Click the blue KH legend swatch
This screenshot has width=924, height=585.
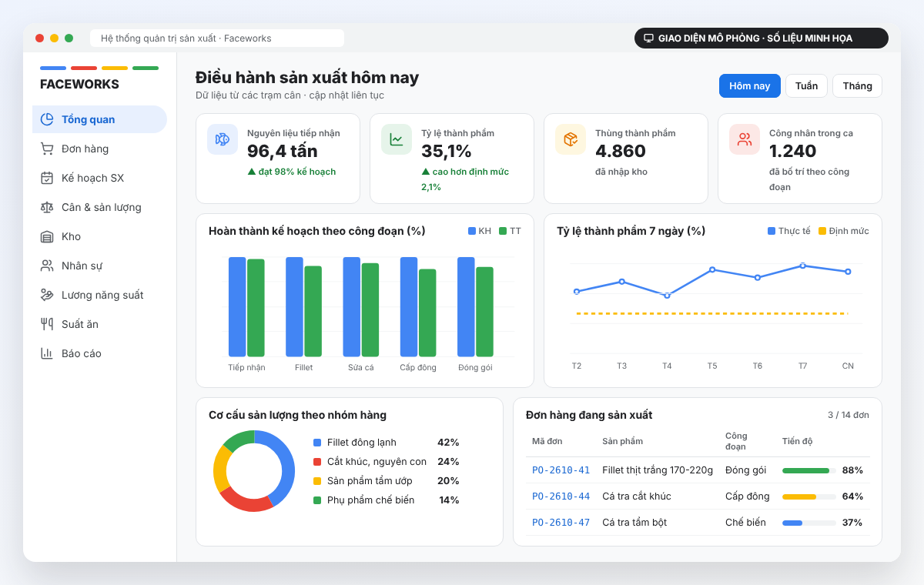tap(472, 231)
